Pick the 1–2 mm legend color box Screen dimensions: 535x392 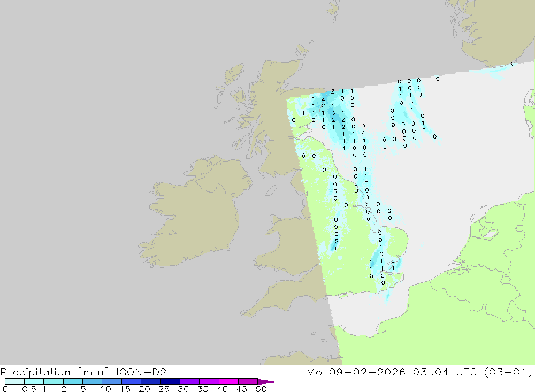click(x=53, y=381)
